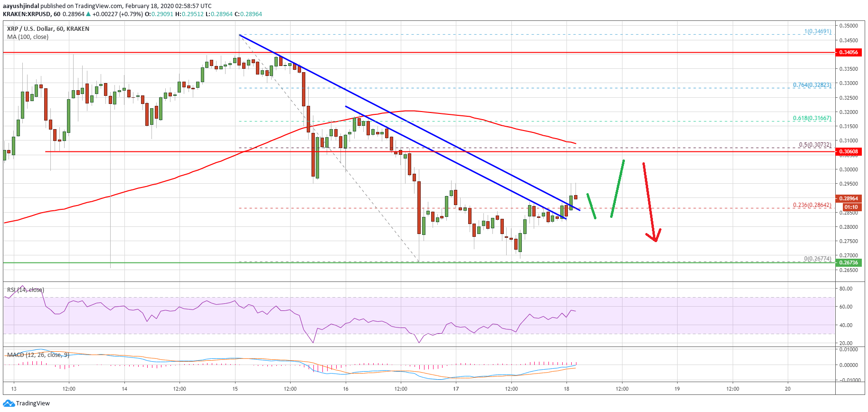Viewport: 868px width, 412px height.
Task: Click the 0.33000 price axis tick
Action: 849,83
